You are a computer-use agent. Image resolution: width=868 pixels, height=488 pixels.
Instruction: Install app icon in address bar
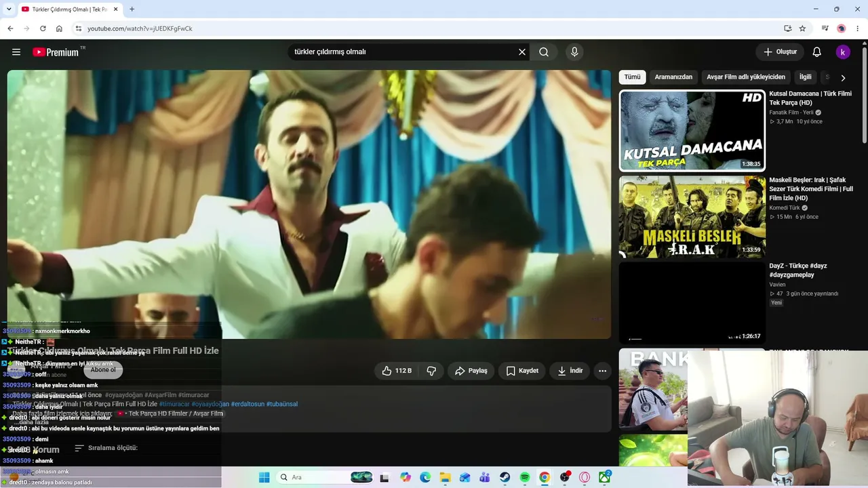(x=787, y=28)
